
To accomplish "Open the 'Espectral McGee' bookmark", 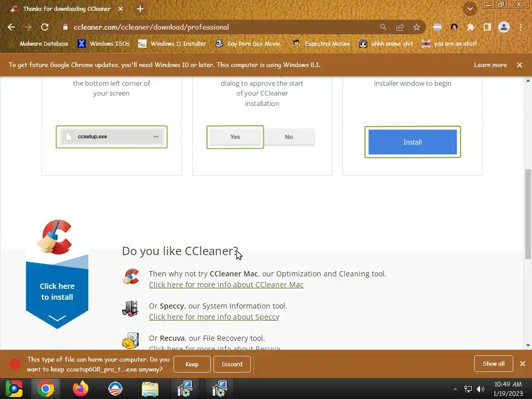I will click(322, 44).
